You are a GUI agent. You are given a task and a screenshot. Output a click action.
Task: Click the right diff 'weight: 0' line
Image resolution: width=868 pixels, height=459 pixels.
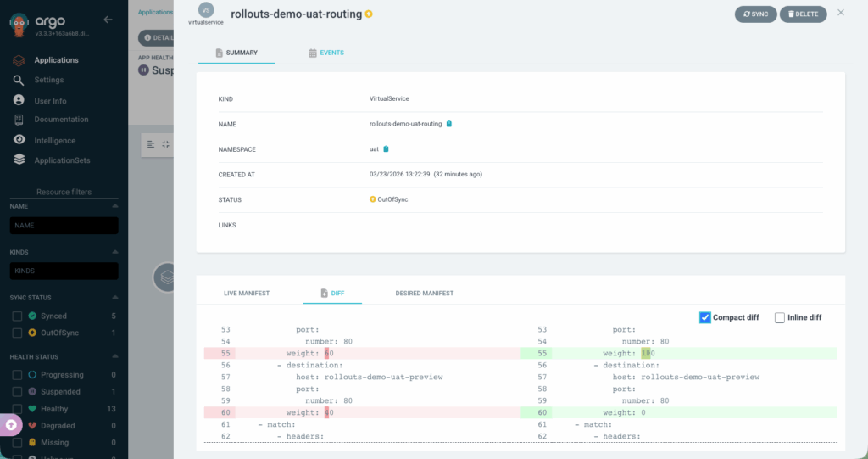[x=679, y=412]
